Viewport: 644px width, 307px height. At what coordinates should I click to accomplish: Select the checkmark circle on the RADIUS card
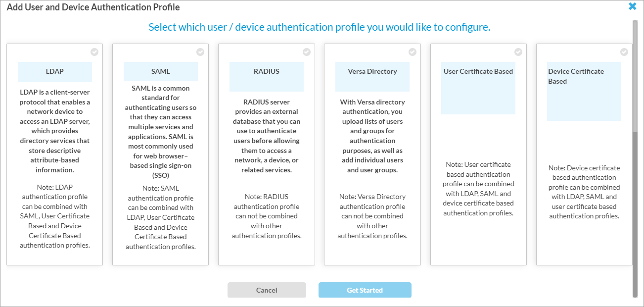point(306,51)
